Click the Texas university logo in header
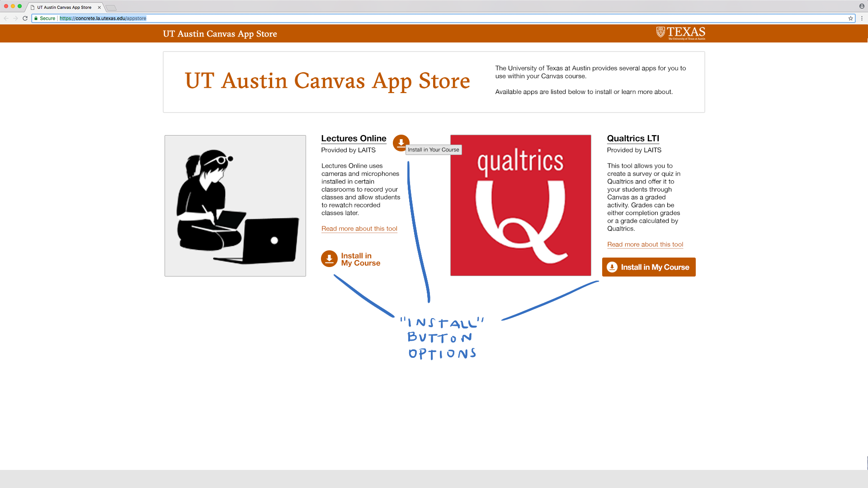Viewport: 868px width, 488px height. [x=680, y=33]
